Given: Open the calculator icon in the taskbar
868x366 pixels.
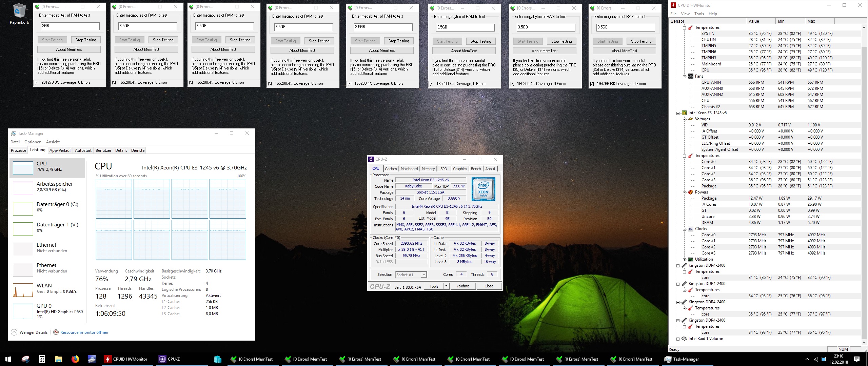Looking at the screenshot, I should [42, 359].
